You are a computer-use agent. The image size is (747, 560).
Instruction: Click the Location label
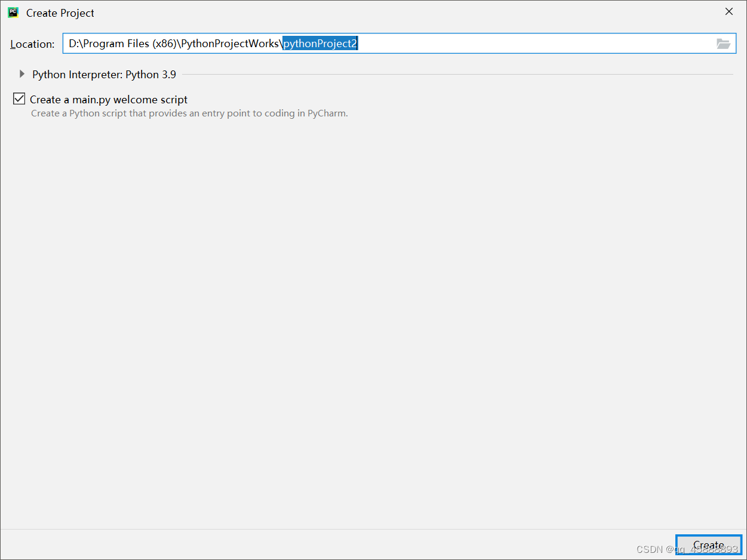click(32, 44)
